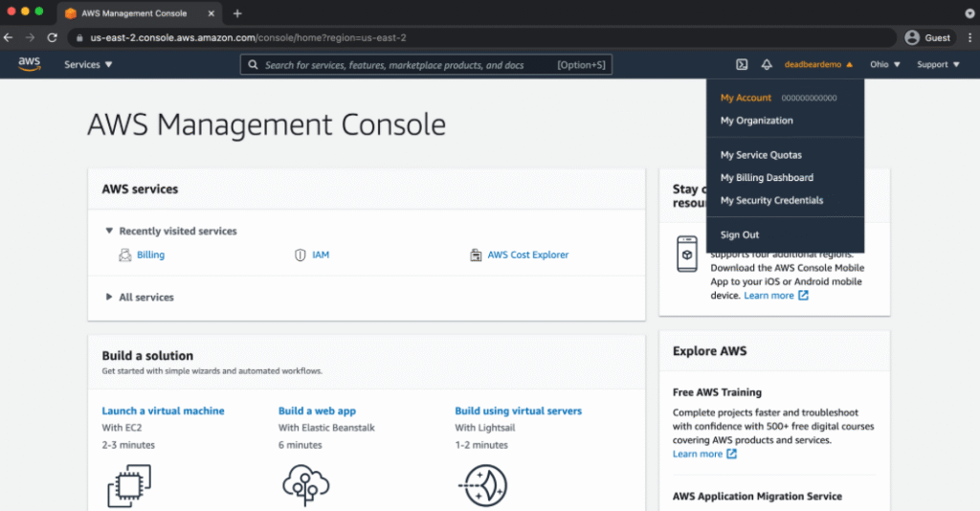Click the search magnifier icon
980x511 pixels.
click(253, 64)
